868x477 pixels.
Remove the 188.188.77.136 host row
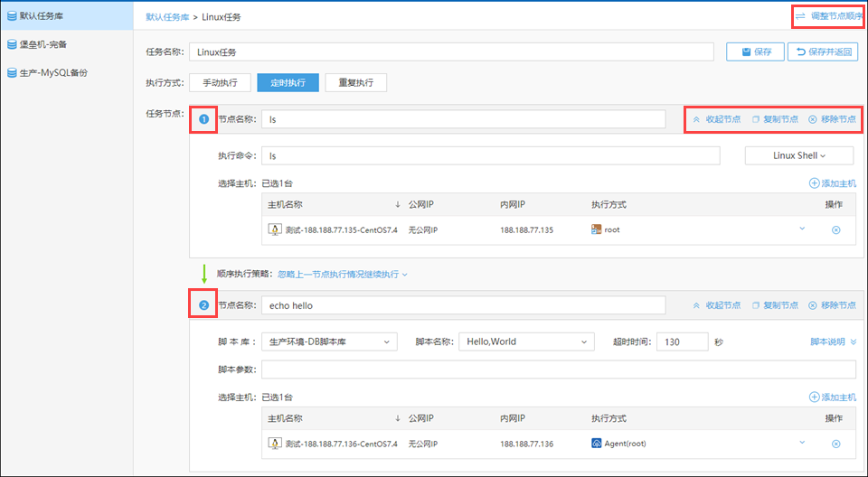click(835, 444)
